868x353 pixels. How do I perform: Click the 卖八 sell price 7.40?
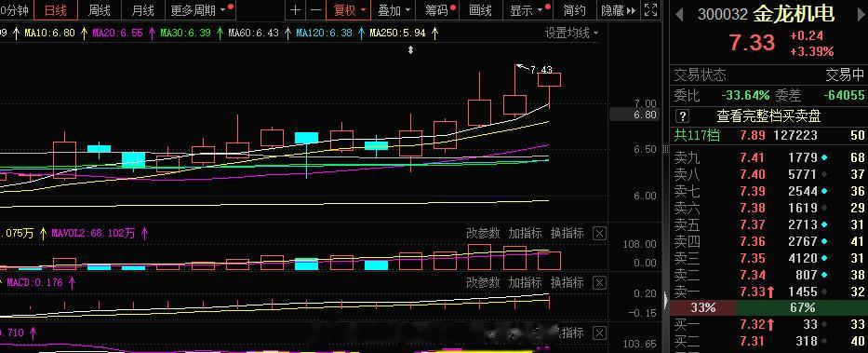(x=753, y=174)
